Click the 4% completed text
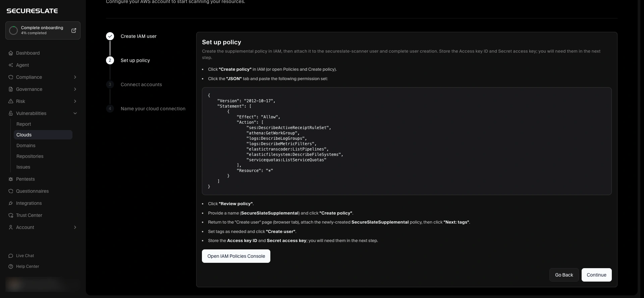Image resolution: width=644 pixels, height=298 pixels. [34, 33]
